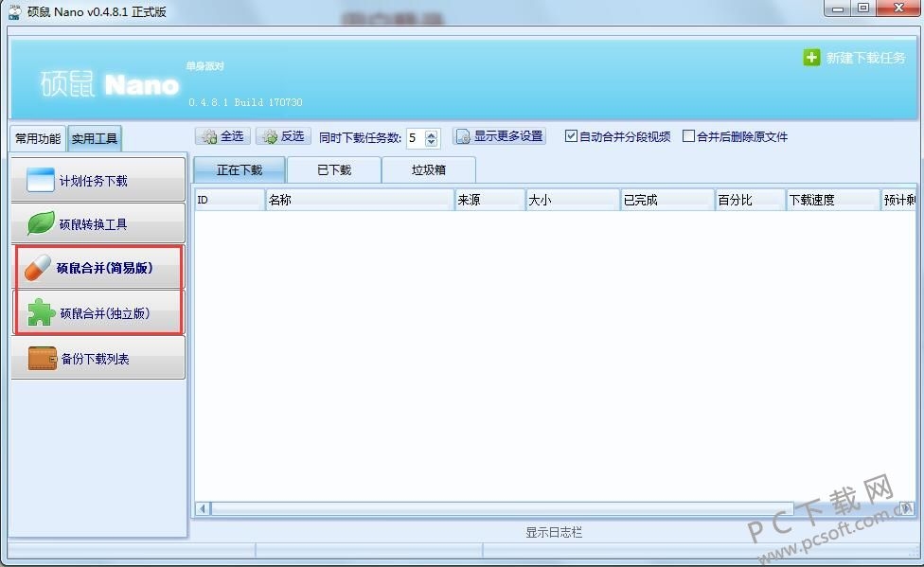Enable 合并后删除原文件 checkbox
Screen dimensions: 924x567
coord(688,136)
